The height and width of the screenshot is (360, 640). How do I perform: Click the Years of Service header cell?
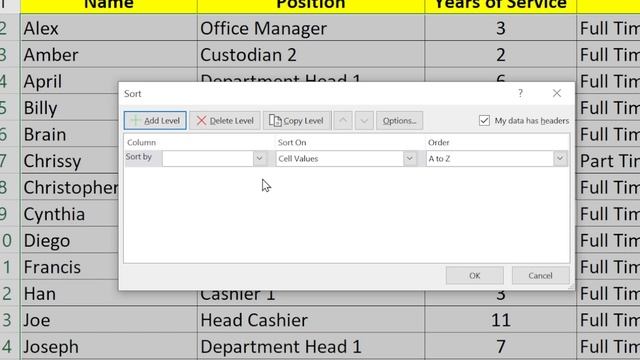pyautogui.click(x=500, y=6)
